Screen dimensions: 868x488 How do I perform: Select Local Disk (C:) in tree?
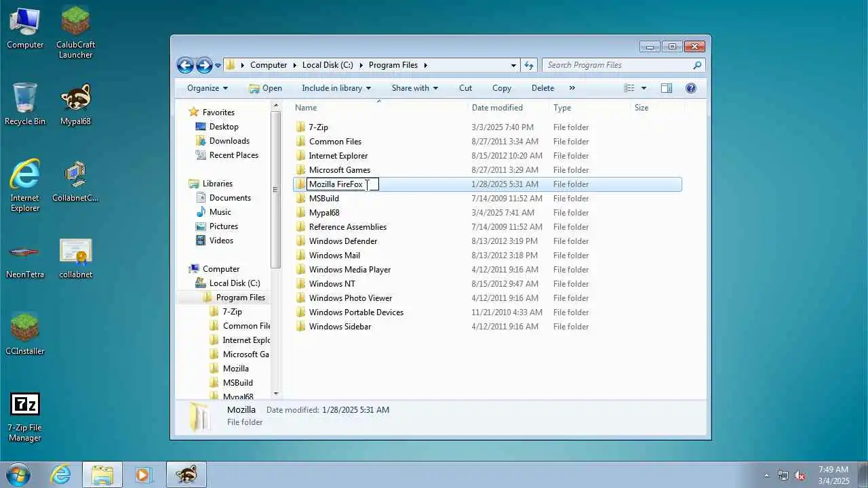pyautogui.click(x=234, y=283)
